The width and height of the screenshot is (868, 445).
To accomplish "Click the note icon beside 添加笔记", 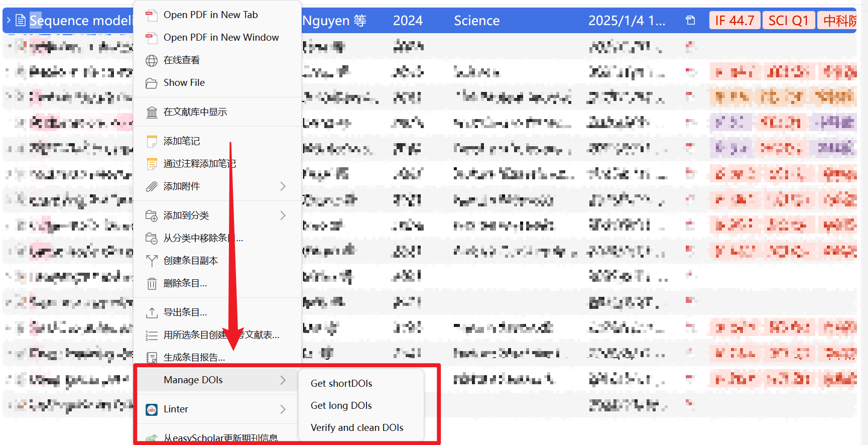I will pos(151,142).
